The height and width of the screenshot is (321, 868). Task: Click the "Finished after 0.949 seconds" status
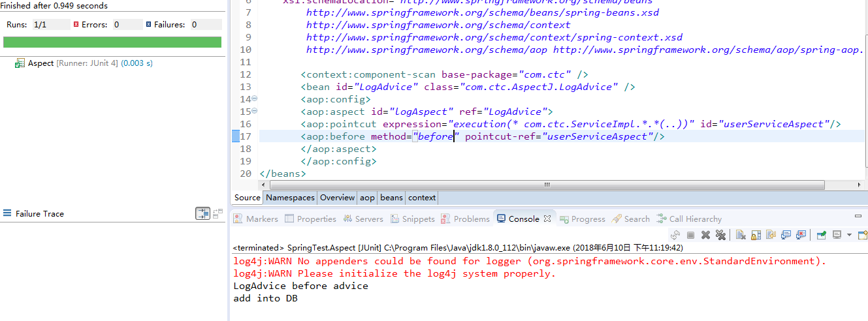coord(54,5)
